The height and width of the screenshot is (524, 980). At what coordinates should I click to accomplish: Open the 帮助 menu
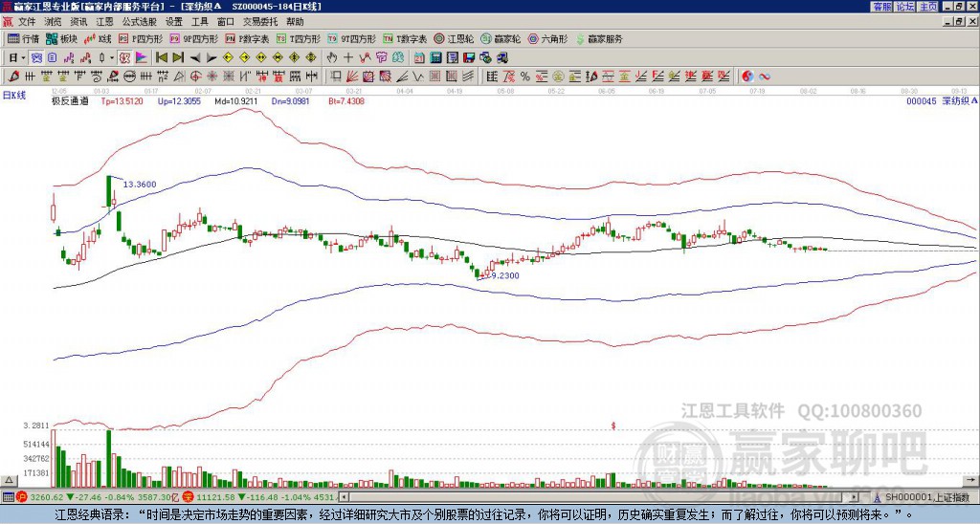coord(295,22)
